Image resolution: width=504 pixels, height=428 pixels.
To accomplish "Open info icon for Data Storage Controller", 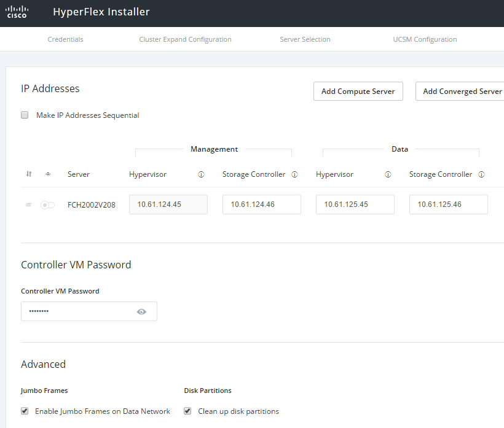I will pos(481,174).
